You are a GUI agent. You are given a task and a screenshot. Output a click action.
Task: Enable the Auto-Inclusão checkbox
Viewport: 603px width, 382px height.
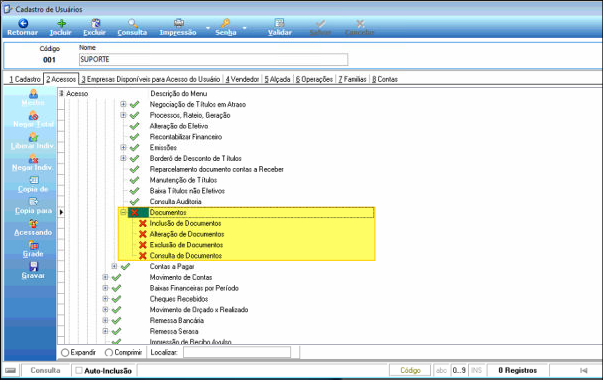[x=79, y=370]
